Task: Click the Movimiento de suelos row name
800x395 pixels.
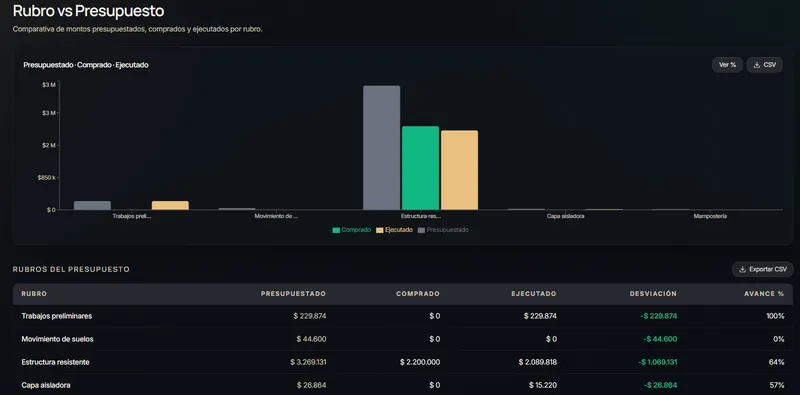Action: coord(57,339)
